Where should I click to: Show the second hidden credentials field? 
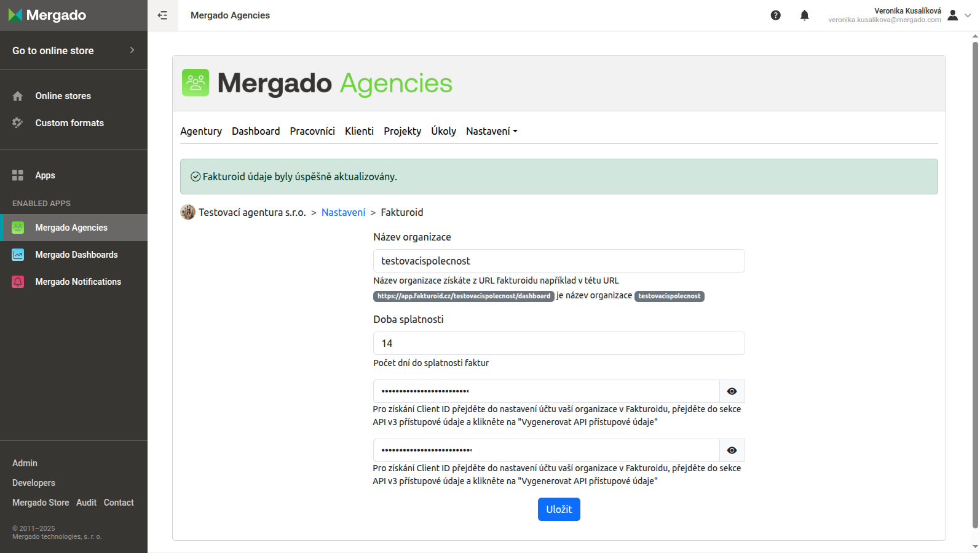732,450
